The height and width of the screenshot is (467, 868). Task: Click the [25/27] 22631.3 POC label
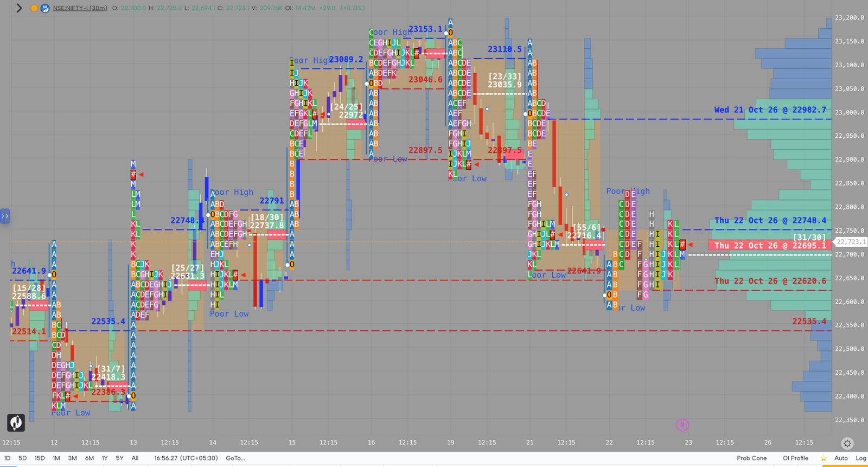[x=188, y=272]
